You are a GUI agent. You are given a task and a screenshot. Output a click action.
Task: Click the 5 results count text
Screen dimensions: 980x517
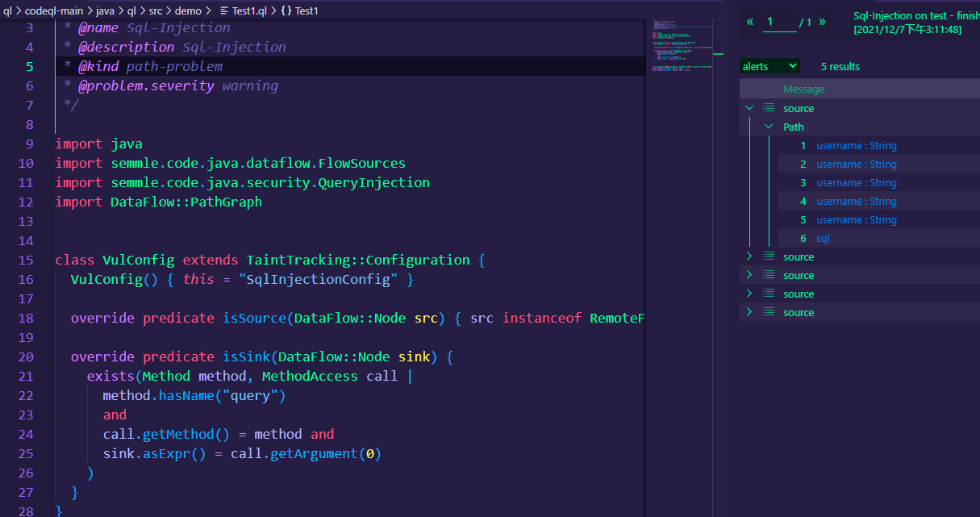pos(840,67)
